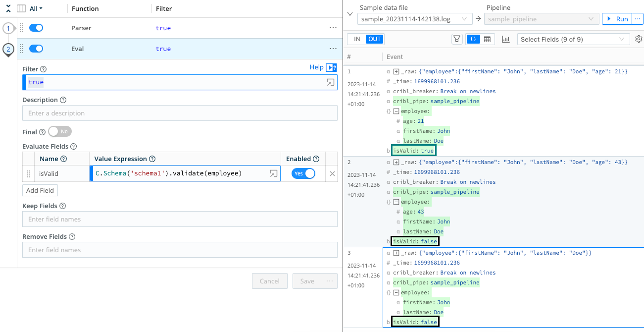Click the Save button
The width and height of the screenshot is (644, 332).
(307, 281)
